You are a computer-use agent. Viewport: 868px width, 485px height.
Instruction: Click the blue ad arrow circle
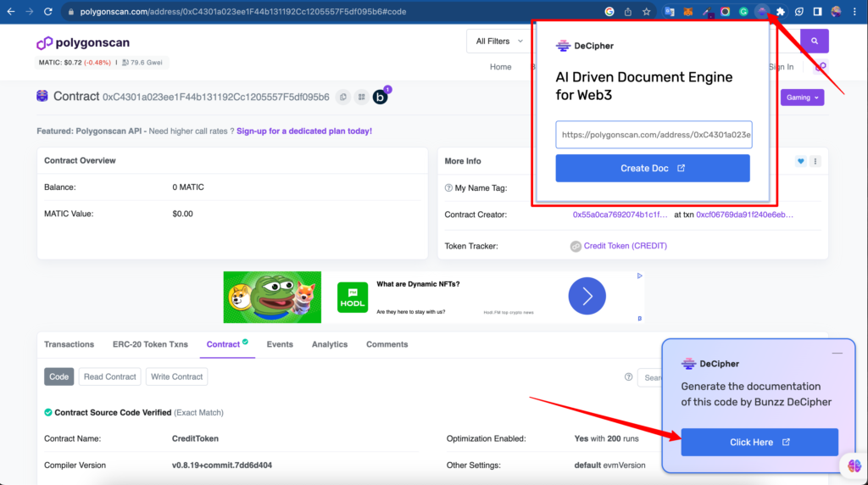tap(587, 296)
